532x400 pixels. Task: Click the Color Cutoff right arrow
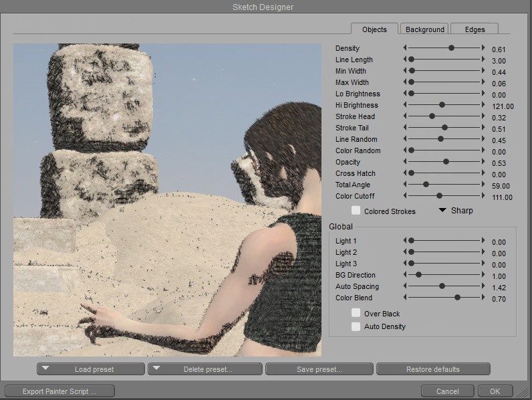click(x=483, y=196)
